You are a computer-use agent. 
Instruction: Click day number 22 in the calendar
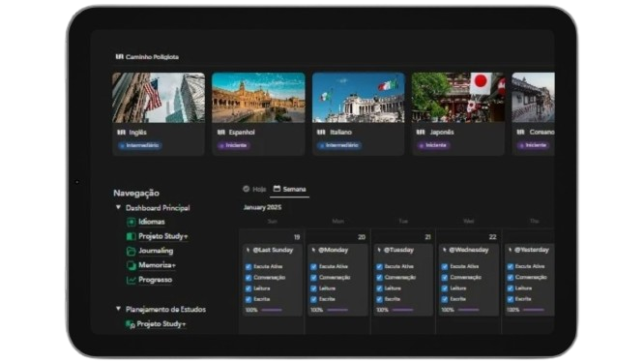(492, 237)
